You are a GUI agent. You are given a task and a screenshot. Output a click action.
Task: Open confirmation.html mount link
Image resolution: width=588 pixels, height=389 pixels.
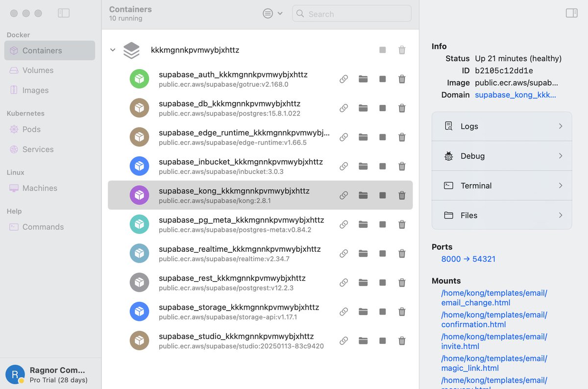(494, 319)
